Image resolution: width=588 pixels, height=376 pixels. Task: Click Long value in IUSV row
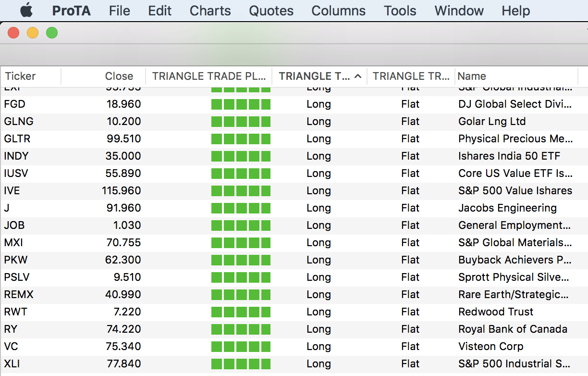318,173
